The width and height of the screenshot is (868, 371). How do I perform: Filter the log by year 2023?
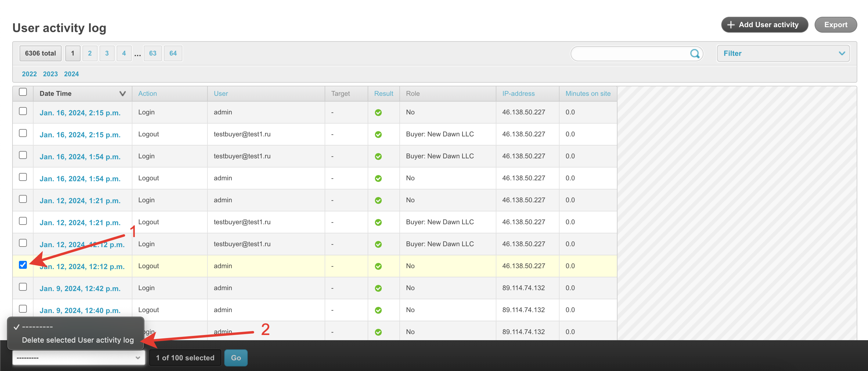click(x=50, y=74)
